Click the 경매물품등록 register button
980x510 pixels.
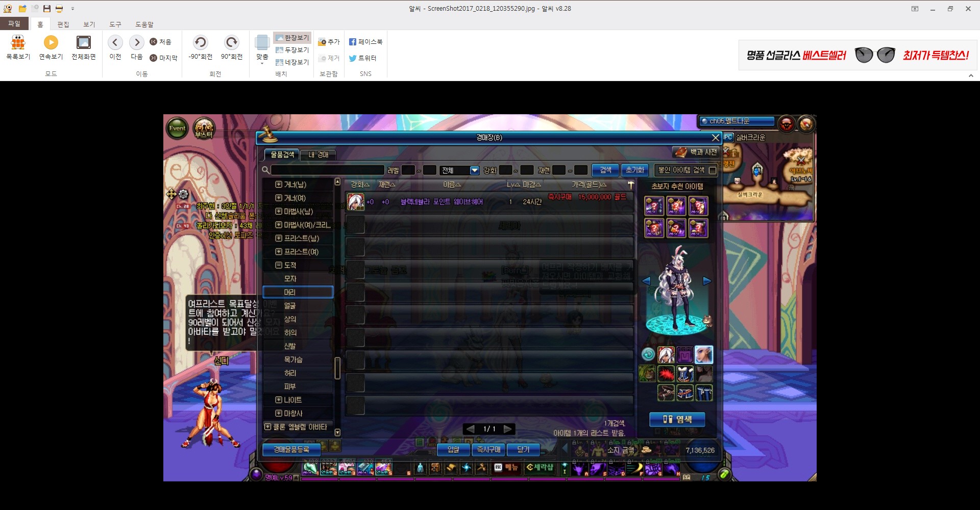[291, 449]
